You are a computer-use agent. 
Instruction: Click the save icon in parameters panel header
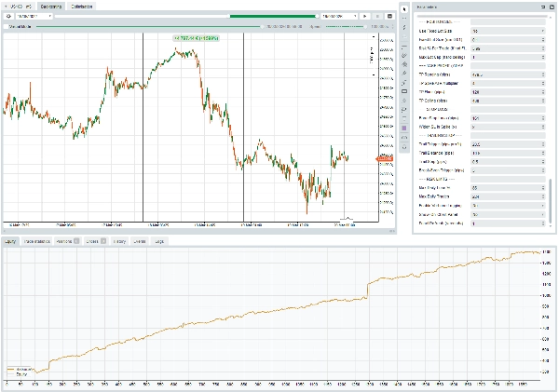552,7
